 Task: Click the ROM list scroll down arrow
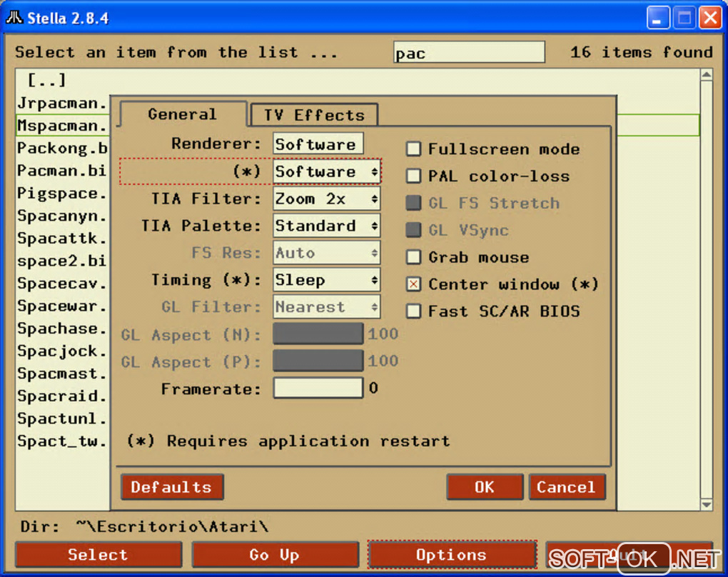point(706,504)
